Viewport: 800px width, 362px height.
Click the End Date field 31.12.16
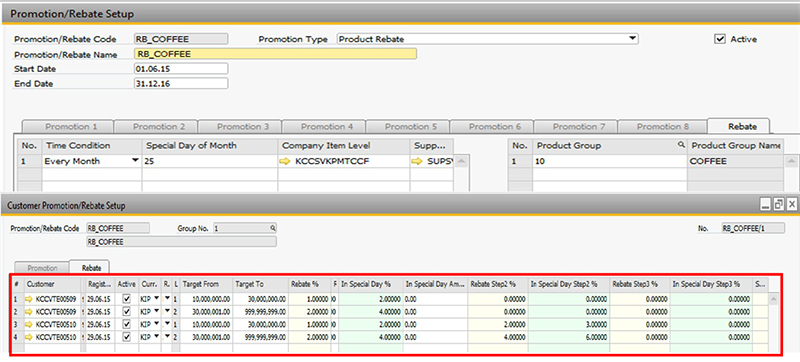[x=181, y=84]
